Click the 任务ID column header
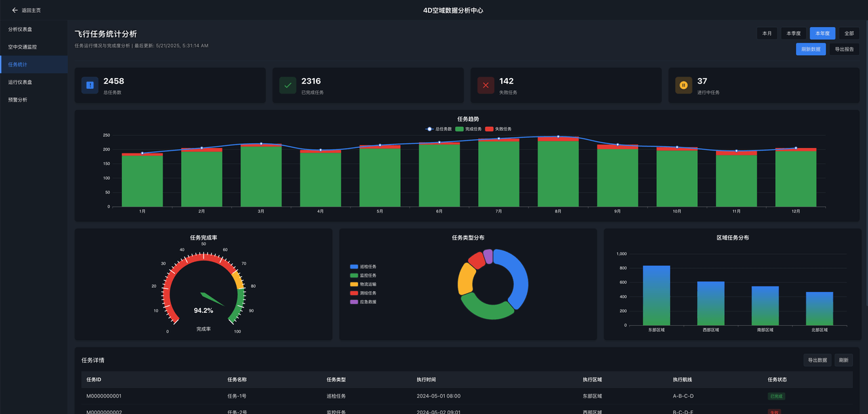Viewport: 868px width, 414px height. [94, 379]
